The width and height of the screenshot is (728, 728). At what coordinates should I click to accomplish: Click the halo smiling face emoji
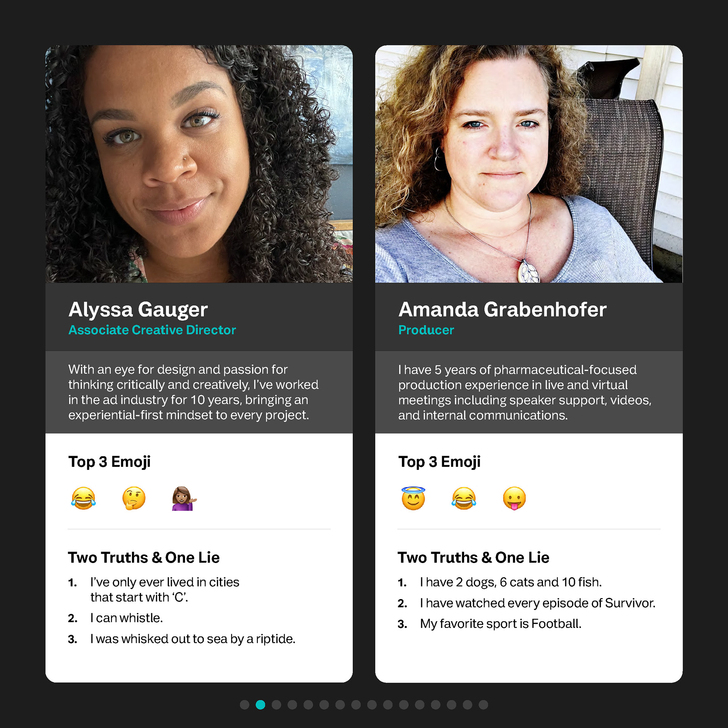pyautogui.click(x=413, y=498)
